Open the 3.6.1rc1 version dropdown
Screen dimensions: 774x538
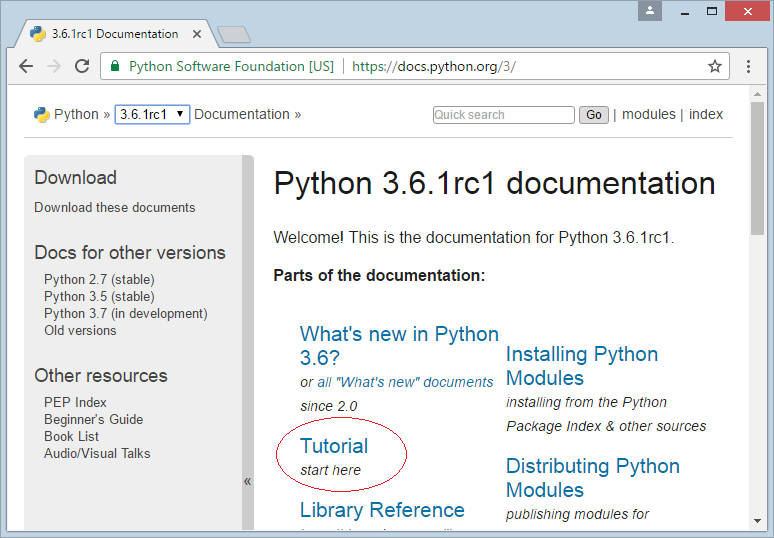tap(152, 115)
